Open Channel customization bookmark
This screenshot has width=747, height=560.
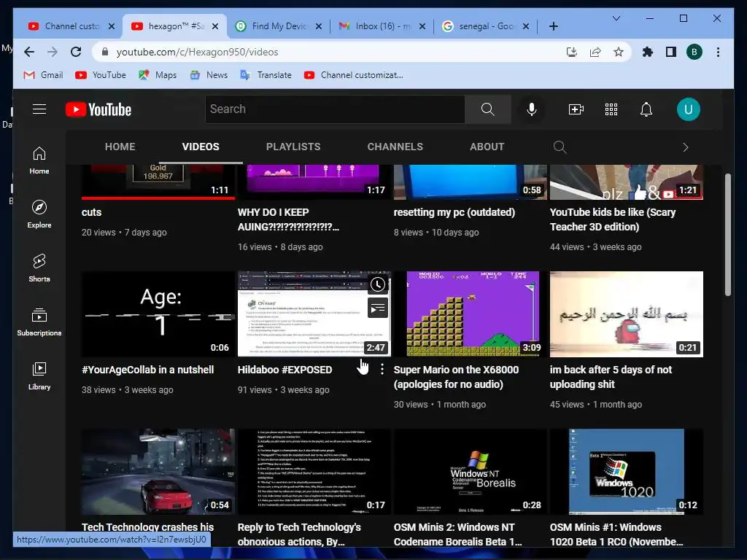click(x=354, y=75)
